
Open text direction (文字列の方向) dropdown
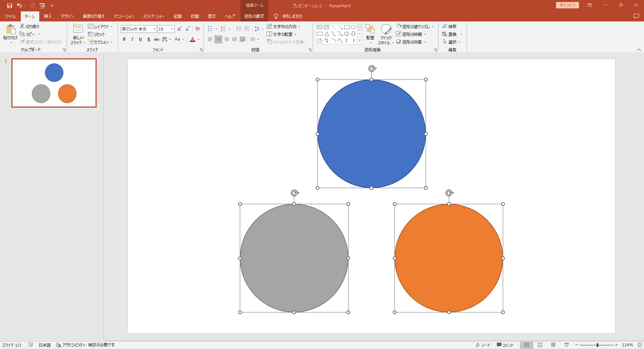283,26
